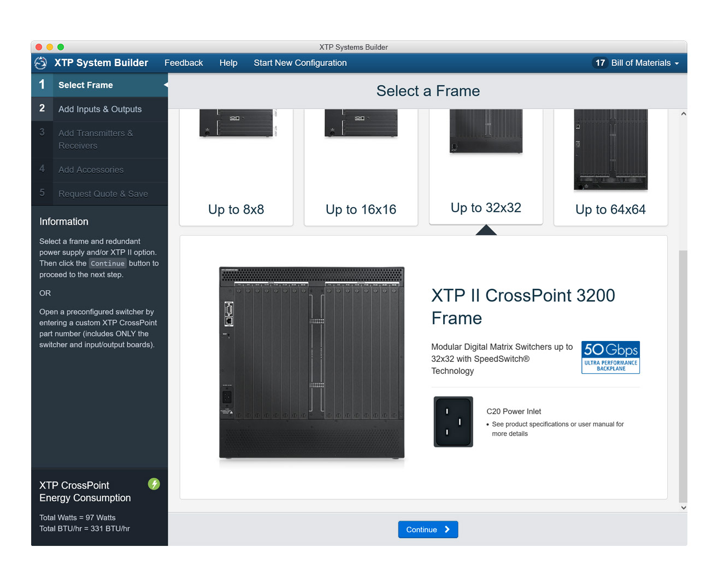
Task: Go to step 3 Add Transmitters & Receivers
Action: coord(99,139)
